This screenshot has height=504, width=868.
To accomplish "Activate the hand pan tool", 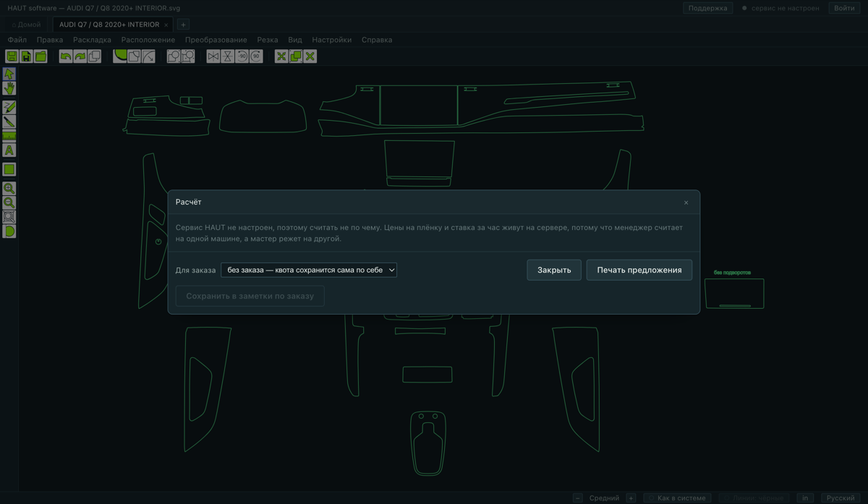I will (9, 88).
